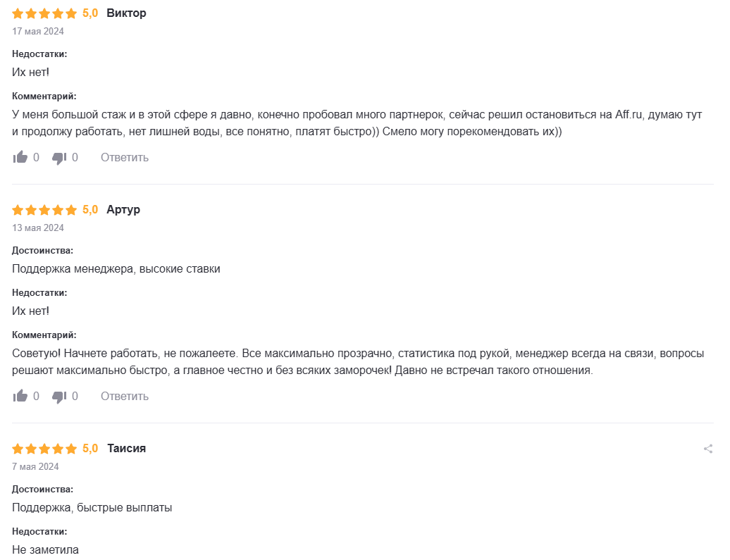Viewport: 730px width, 560px height.
Task: Click the stars next to Артур's name
Action: (x=44, y=210)
